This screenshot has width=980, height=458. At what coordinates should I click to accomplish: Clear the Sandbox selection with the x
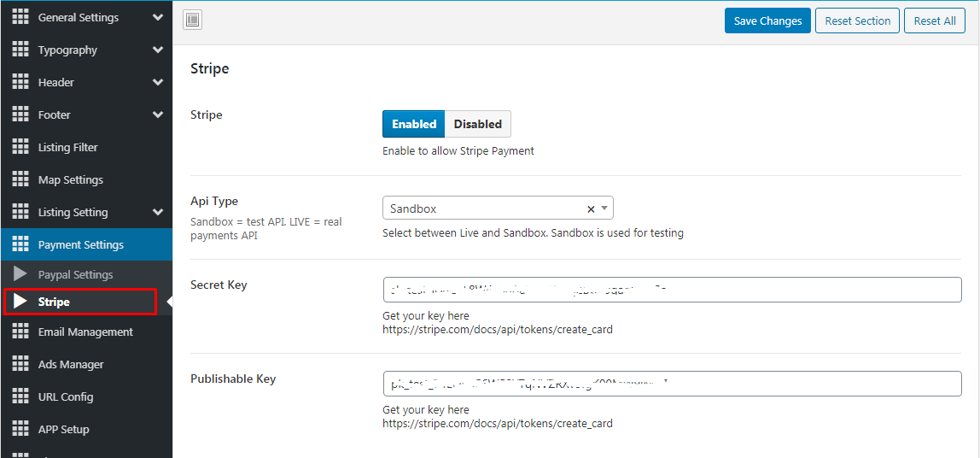click(591, 208)
